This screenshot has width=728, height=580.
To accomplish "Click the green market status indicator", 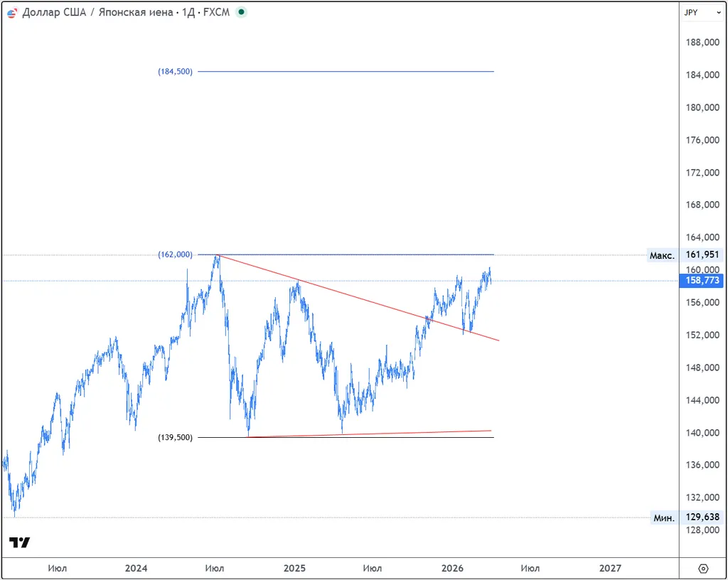I will 241,13.
